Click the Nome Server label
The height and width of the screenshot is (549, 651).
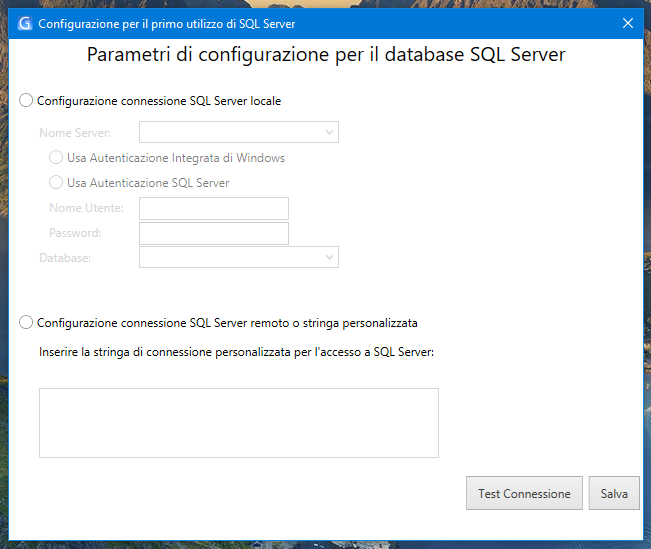[75, 133]
